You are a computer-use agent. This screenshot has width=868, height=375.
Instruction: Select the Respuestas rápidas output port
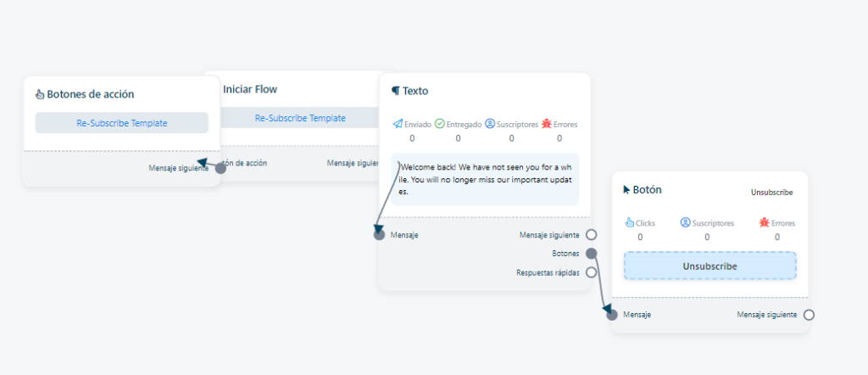[x=591, y=272]
